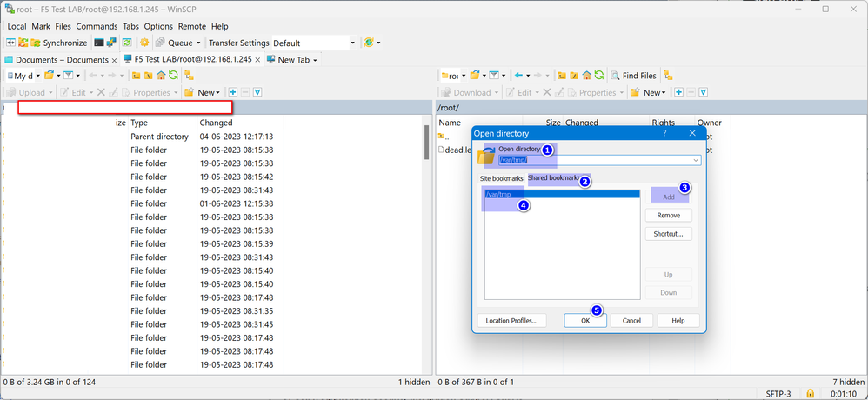Open the Transfer Settings Default dropdown
Screen dimensions: 868x400
click(352, 43)
